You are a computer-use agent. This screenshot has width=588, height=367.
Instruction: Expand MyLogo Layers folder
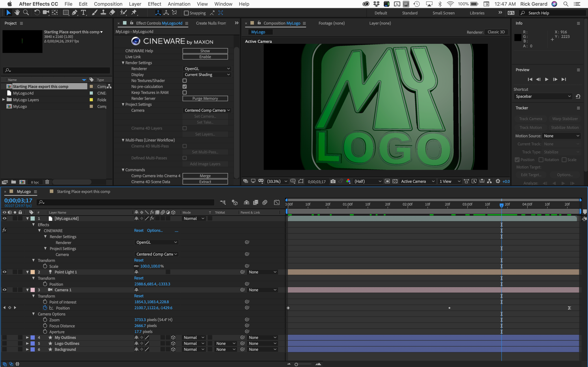click(4, 100)
